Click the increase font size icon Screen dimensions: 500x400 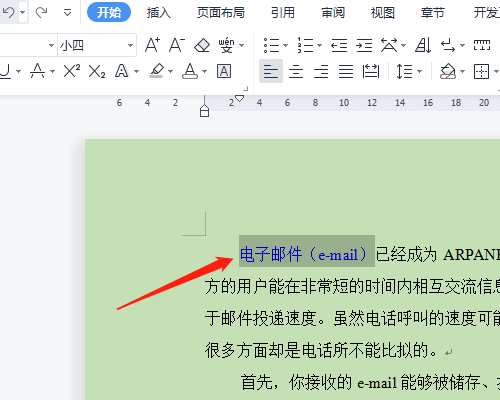point(152,45)
